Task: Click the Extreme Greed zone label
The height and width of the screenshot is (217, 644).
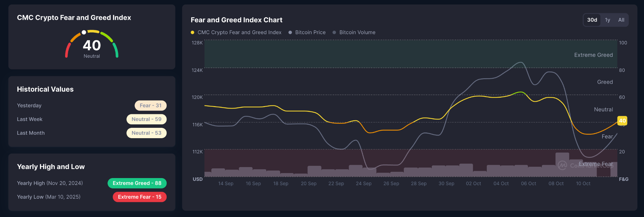Action: point(593,55)
